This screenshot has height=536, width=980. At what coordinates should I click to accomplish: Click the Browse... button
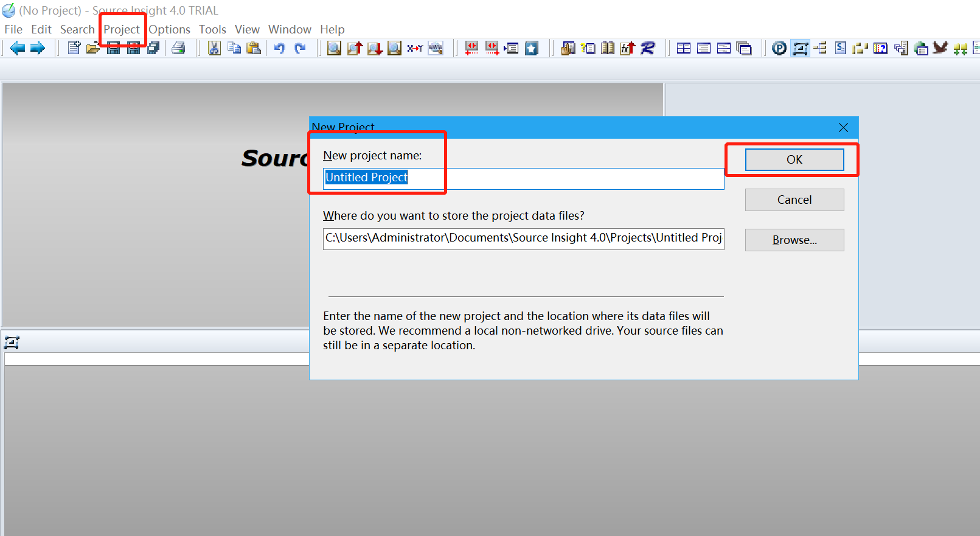(x=794, y=240)
